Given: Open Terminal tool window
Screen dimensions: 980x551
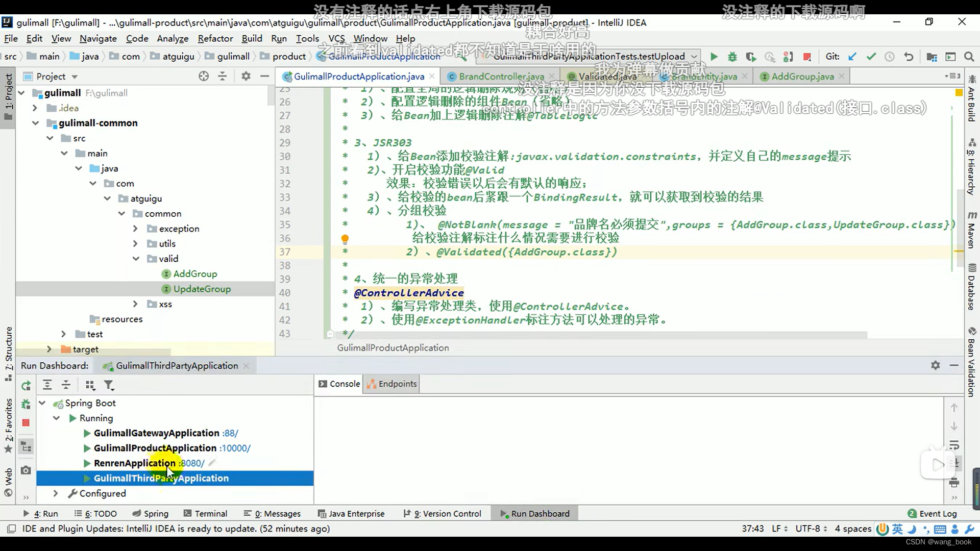Looking at the screenshot, I should click(x=205, y=513).
